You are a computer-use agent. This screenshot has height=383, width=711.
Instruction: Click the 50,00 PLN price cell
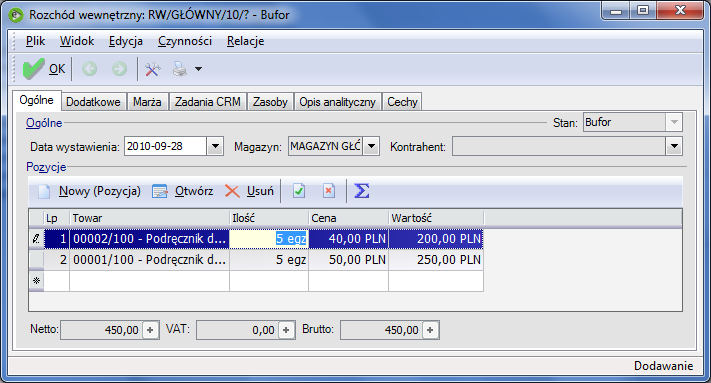point(348,260)
